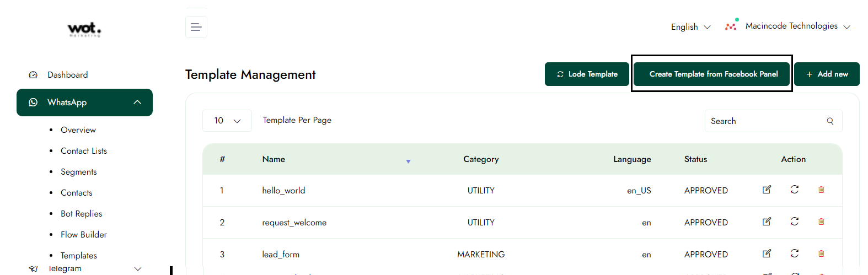
Task: Open the English language dropdown
Action: 690,27
